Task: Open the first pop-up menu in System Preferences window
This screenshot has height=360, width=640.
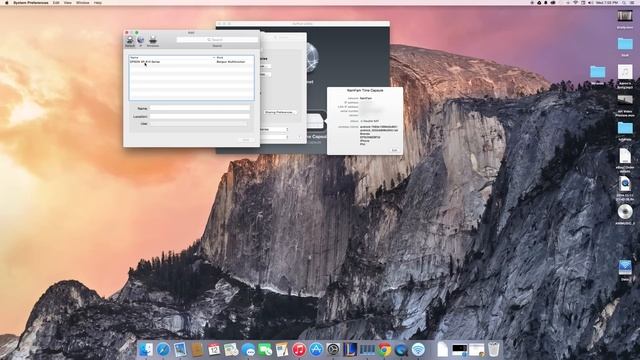Action: coord(275,129)
